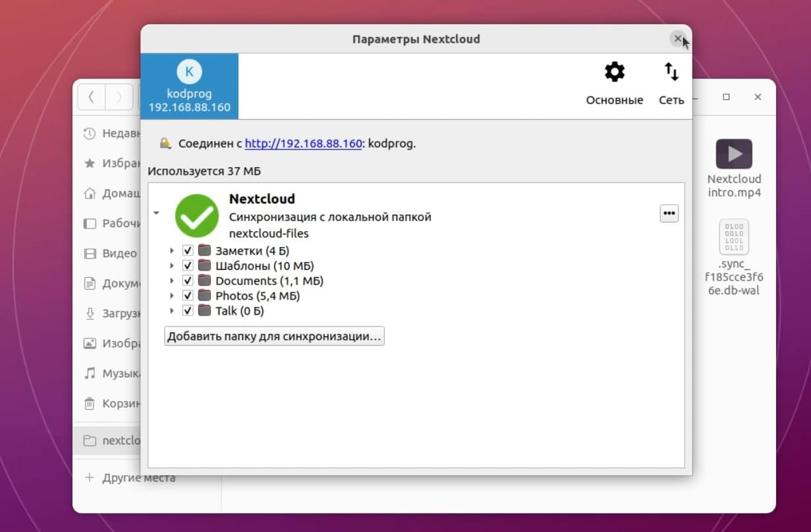The width and height of the screenshot is (811, 532).
Task: Click the folder icon for Заметки
Action: (204, 251)
